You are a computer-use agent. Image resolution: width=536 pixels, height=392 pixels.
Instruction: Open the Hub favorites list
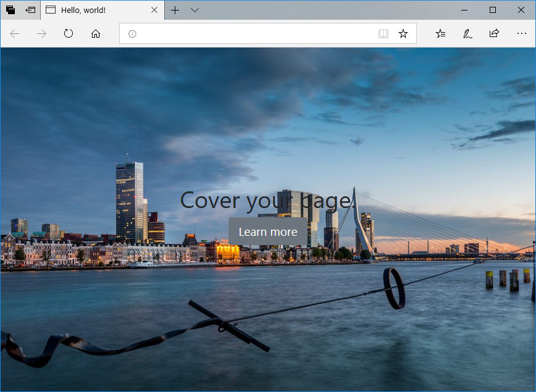(440, 33)
